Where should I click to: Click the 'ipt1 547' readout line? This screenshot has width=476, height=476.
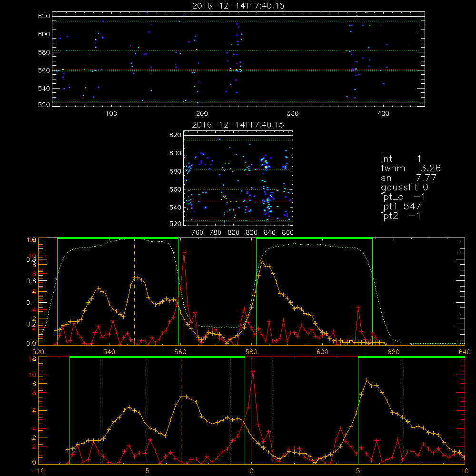(x=401, y=207)
